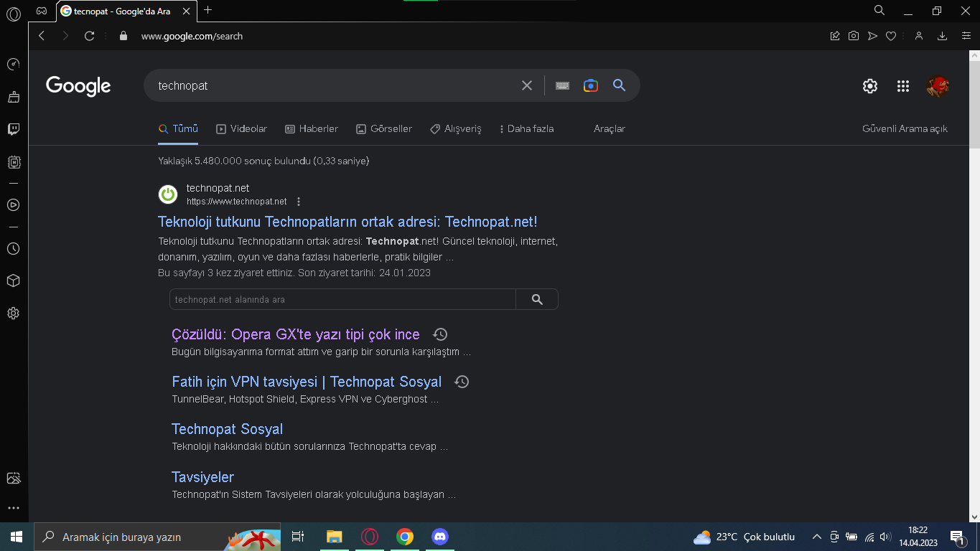Screen dimensions: 980x551
Task: Switch to the Alışveriş tab
Action: pos(456,129)
